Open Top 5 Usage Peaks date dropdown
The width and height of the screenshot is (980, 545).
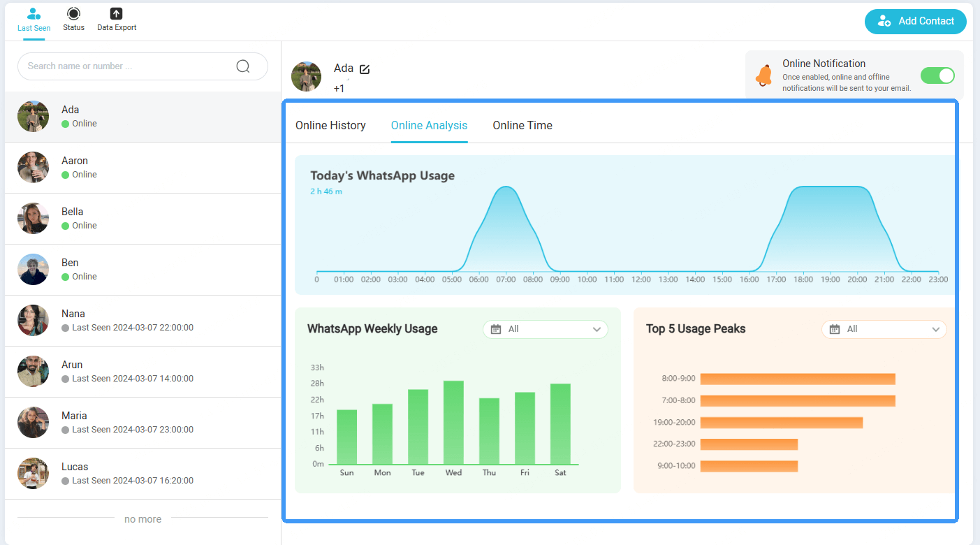click(884, 329)
